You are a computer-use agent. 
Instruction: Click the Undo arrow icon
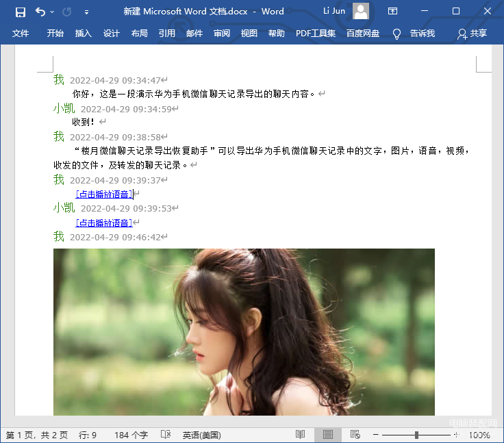(40, 12)
